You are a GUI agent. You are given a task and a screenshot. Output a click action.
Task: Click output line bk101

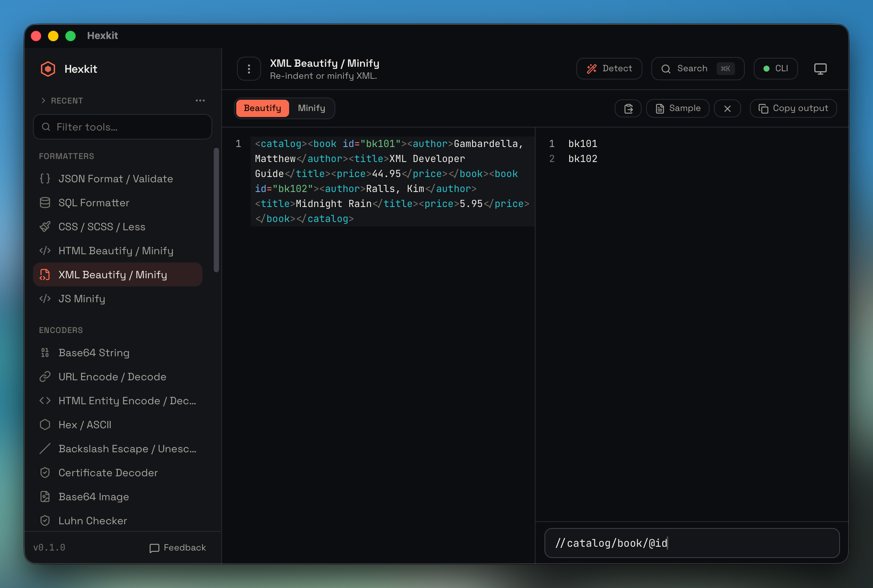coord(583,144)
